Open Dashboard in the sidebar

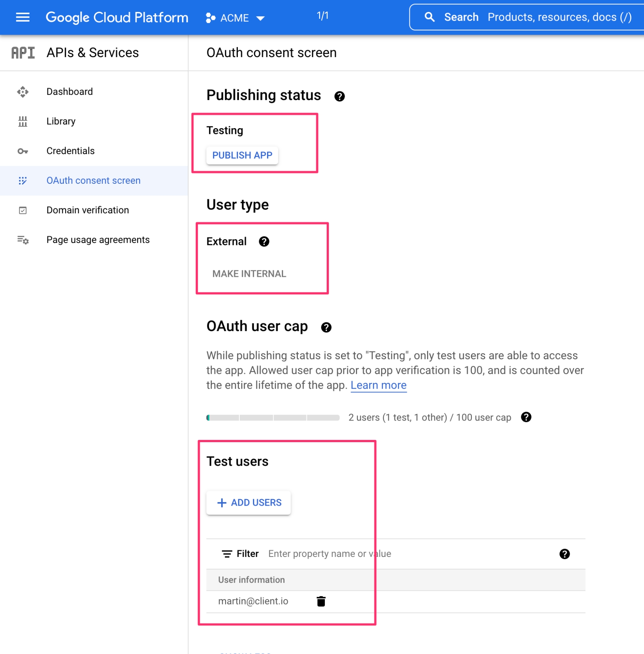coord(69,92)
